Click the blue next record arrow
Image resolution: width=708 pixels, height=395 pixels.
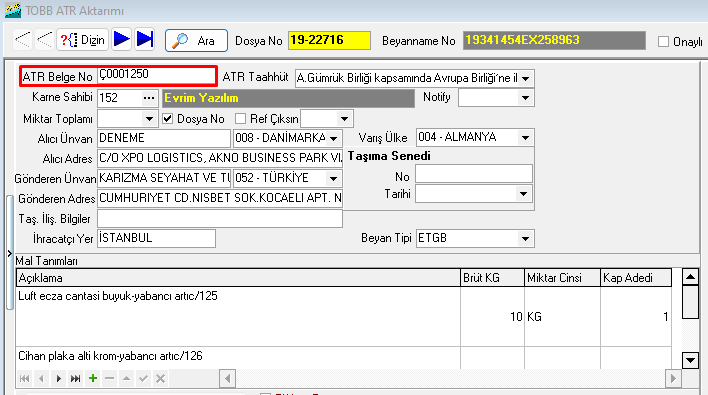[x=121, y=39]
